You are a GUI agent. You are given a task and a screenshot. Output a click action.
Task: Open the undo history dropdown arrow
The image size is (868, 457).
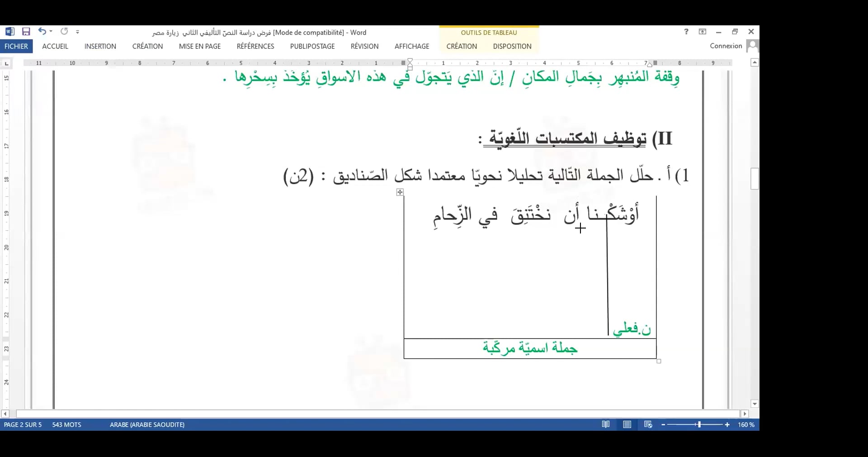coord(51,32)
